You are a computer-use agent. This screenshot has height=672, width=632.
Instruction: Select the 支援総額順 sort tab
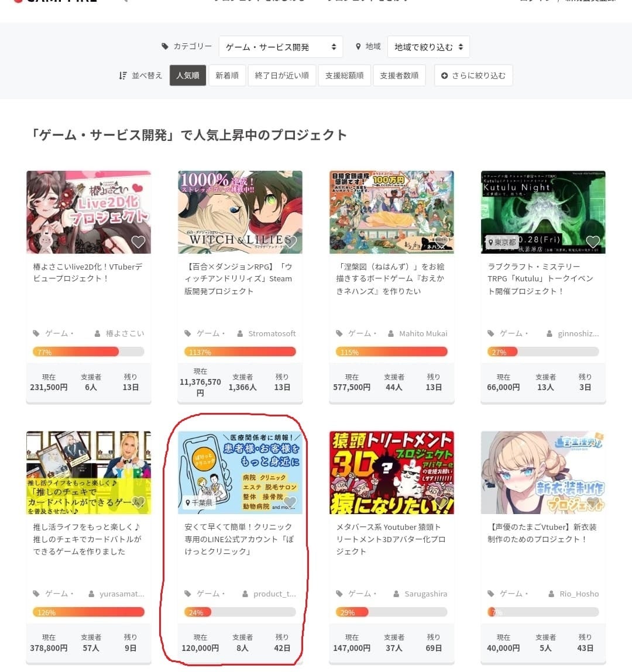344,75
